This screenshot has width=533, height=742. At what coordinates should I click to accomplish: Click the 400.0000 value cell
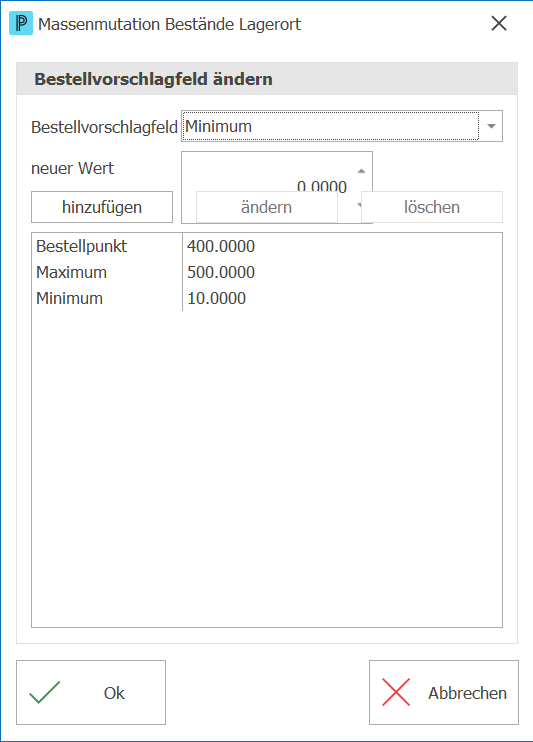coord(221,246)
